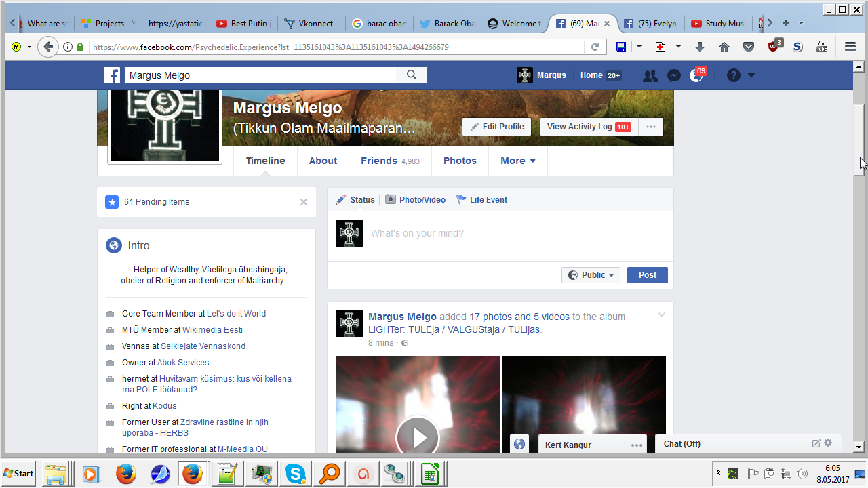Open the Abok Services link
868x488 pixels.
183,363
